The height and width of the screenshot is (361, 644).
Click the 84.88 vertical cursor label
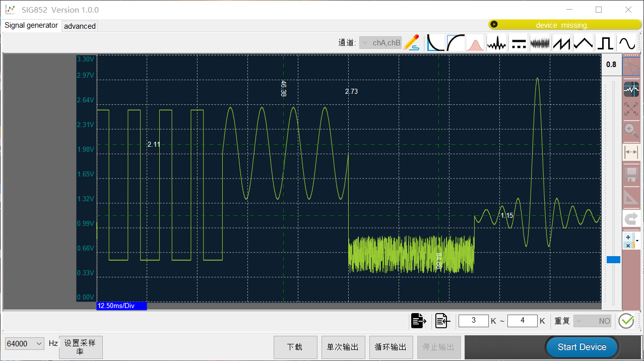pos(438,261)
